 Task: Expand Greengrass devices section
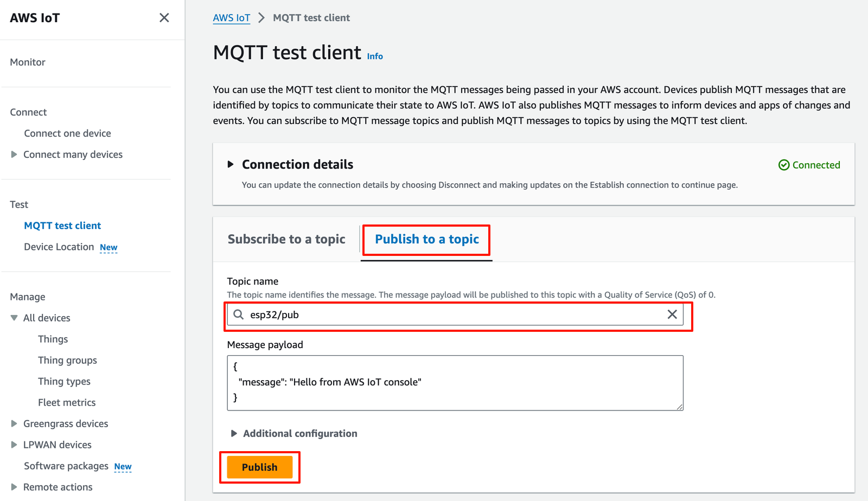point(14,423)
